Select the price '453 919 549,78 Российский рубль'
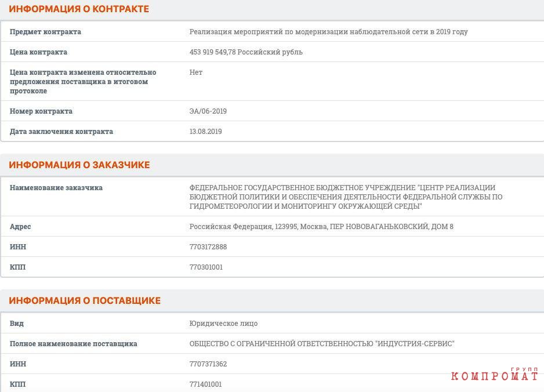 point(246,52)
